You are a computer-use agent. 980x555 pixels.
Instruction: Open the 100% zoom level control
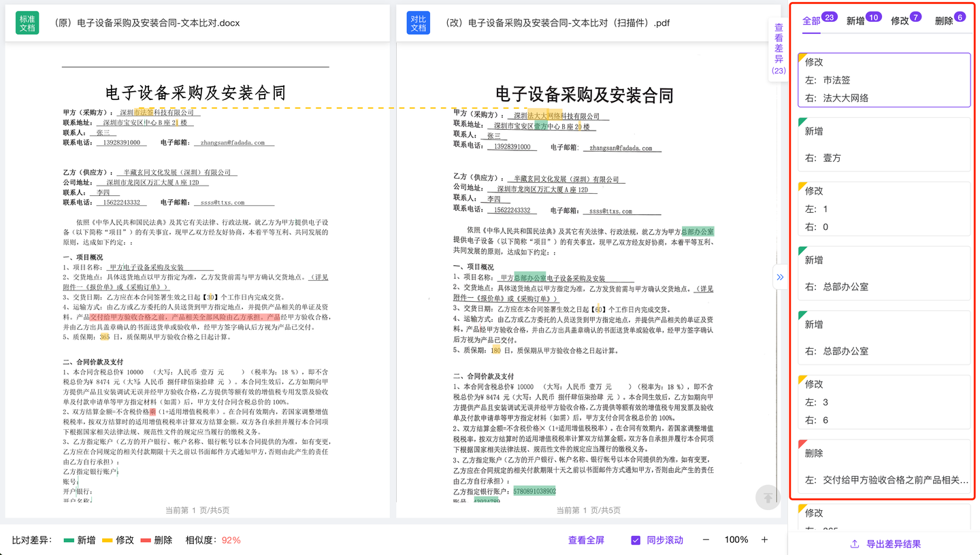point(736,539)
